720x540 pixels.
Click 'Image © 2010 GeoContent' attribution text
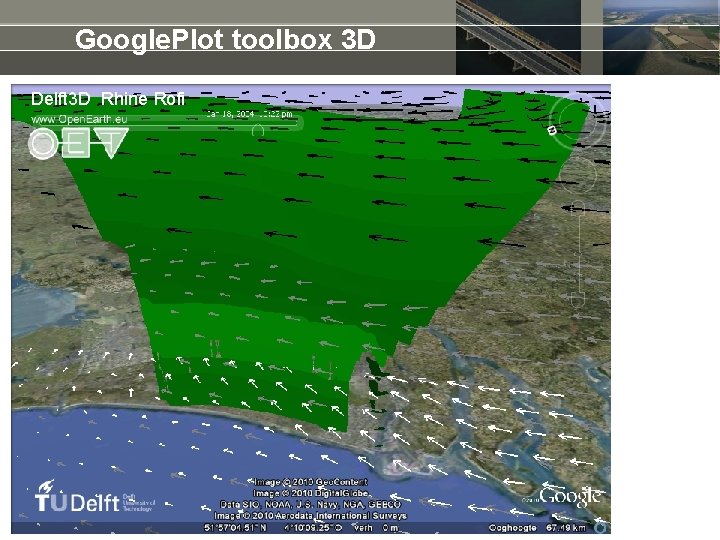pyautogui.click(x=310, y=482)
